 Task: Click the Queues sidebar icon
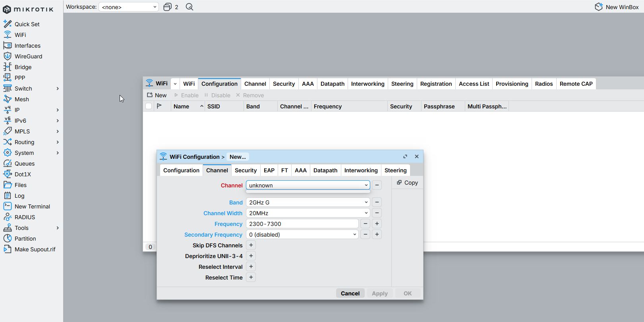coord(7,164)
